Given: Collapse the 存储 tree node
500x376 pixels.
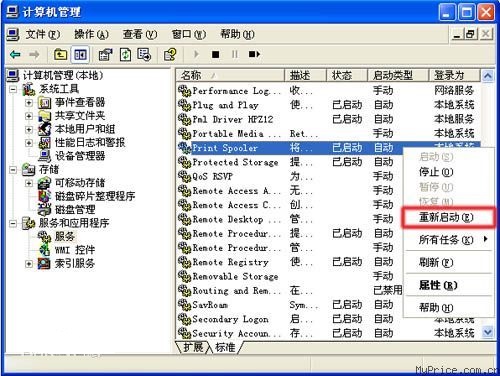Looking at the screenshot, I should click(13, 170).
